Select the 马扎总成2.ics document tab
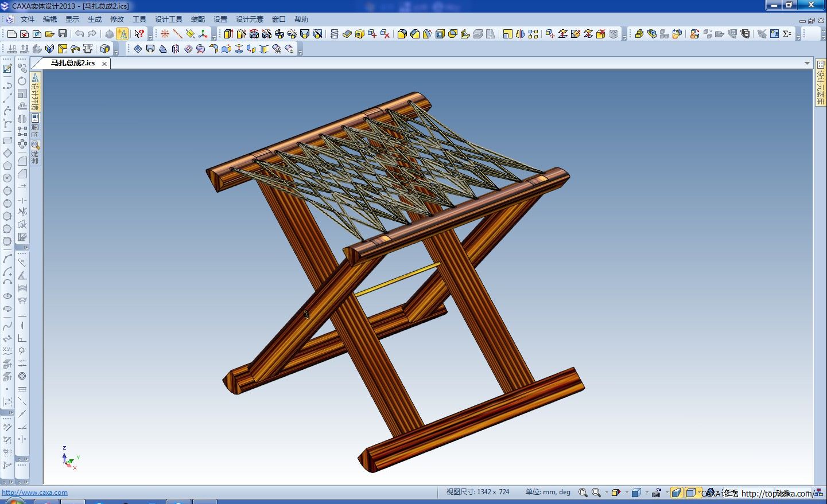This screenshot has width=827, height=504. (73, 63)
